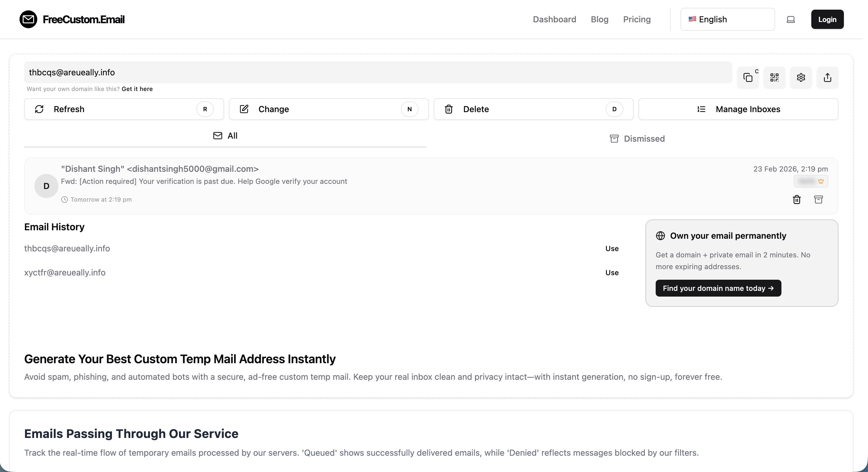Image resolution: width=868 pixels, height=472 pixels.
Task: Open the settings gear icon
Action: 801,77
